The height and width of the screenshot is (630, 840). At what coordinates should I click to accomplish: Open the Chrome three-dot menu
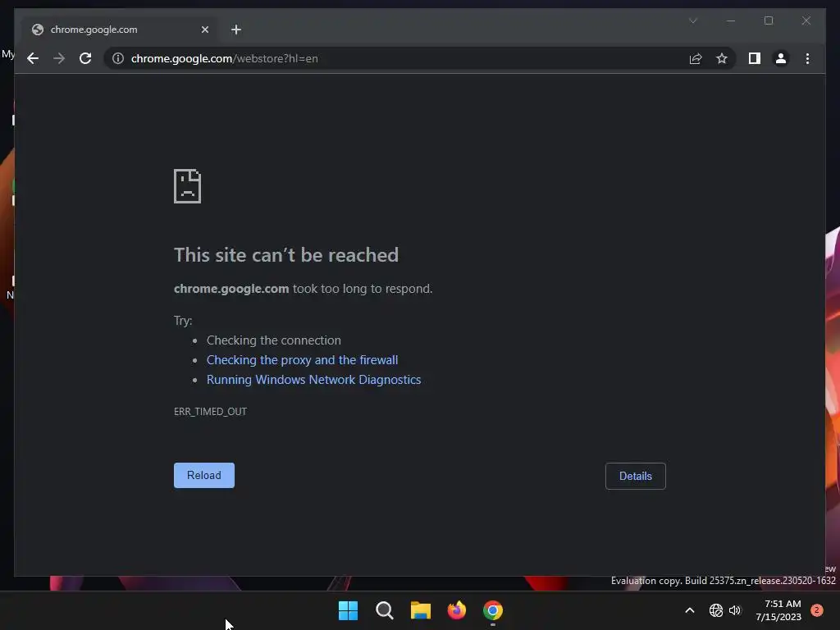tap(807, 58)
